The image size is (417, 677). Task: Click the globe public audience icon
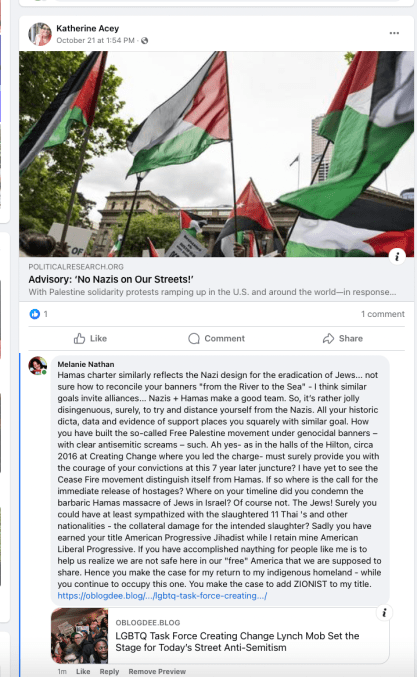pos(145,41)
